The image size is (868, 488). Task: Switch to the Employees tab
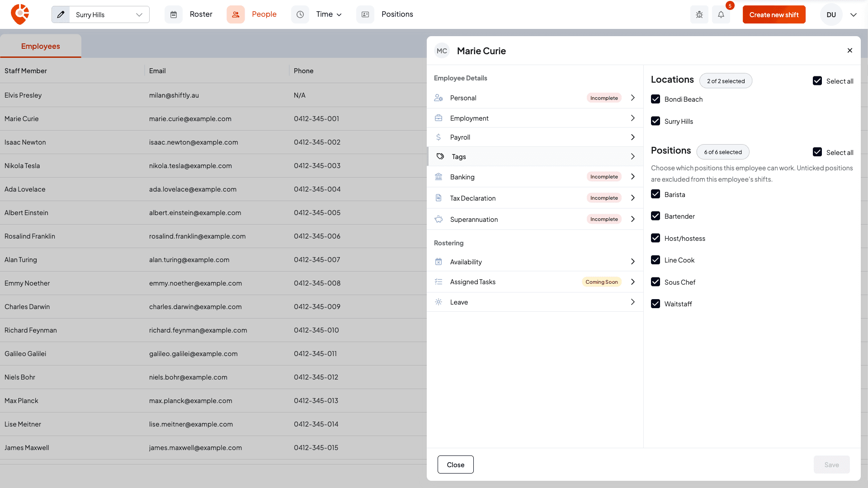(41, 46)
